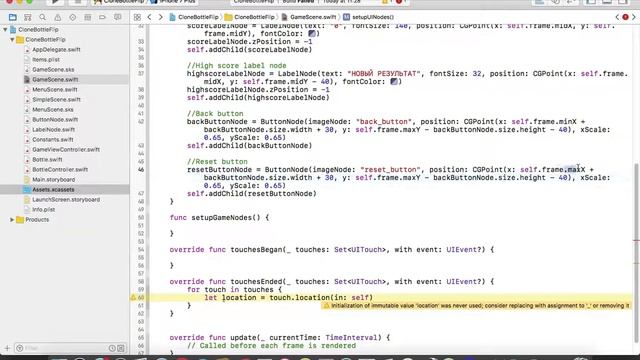Open CloneBottleFlip folder breadcrumb in jump bar
This screenshot has height=360, width=640.
tap(250, 17)
